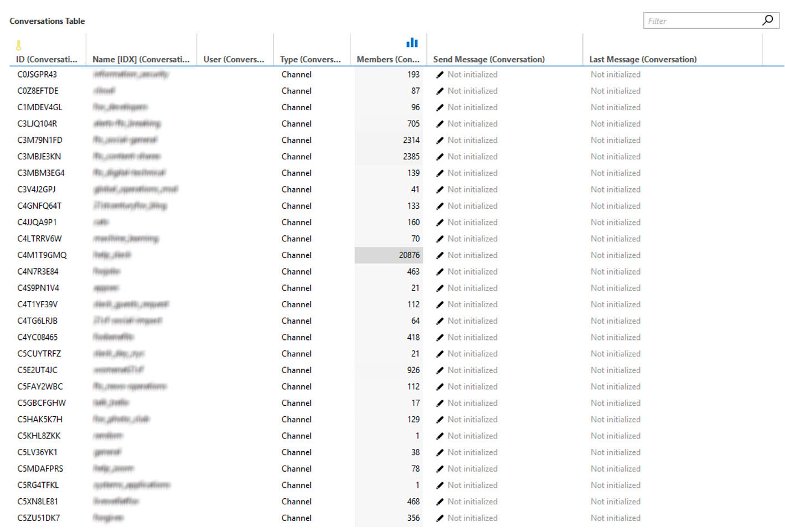This screenshot has height=532, width=785.
Task: Click pencil edit icon in row C3MBM3EG4
Action: (440, 173)
